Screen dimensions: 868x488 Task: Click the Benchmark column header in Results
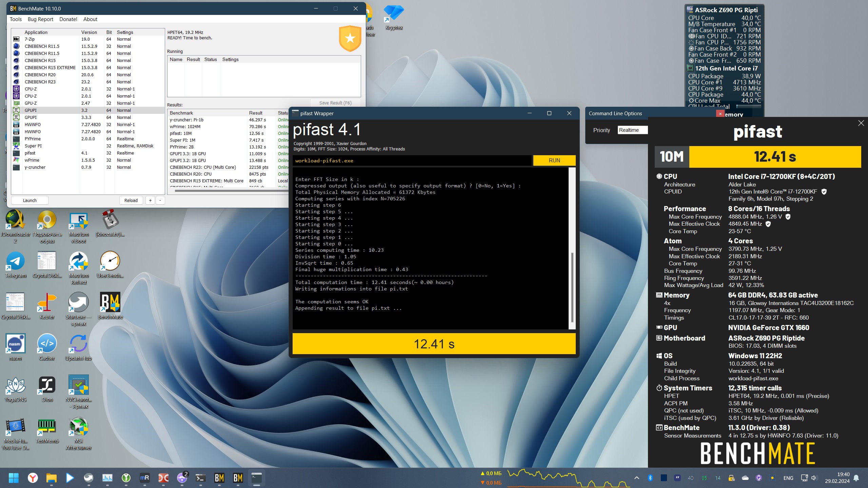(x=208, y=113)
